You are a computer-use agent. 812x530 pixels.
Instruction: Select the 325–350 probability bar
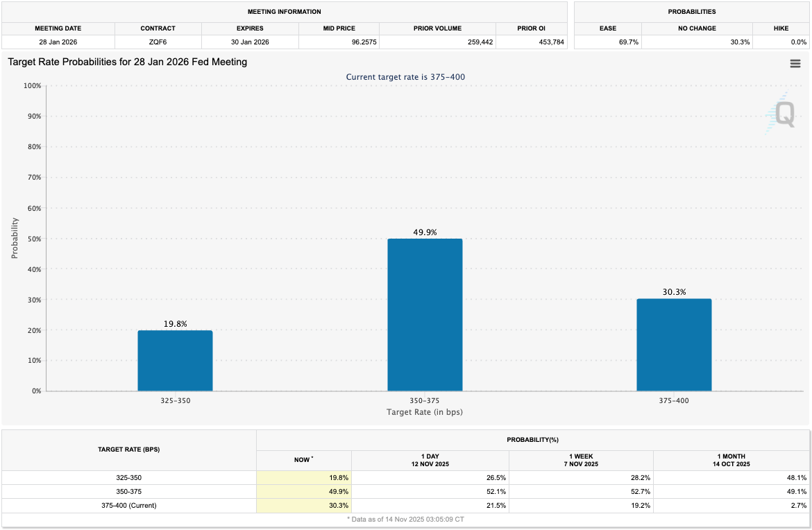(175, 361)
